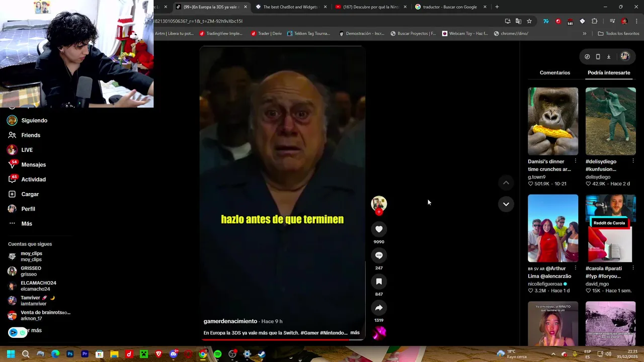Launch Photoshop from the taskbar

click(x=70, y=354)
